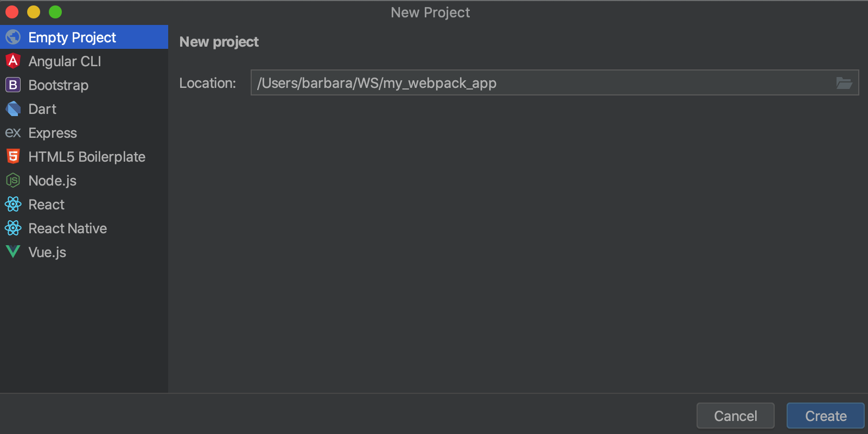Click the Cancel button
The width and height of the screenshot is (868, 434).
click(735, 416)
